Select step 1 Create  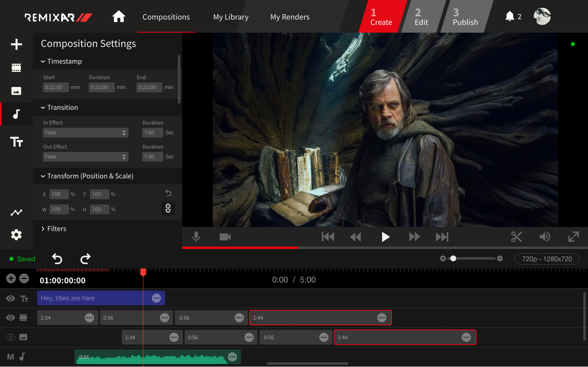(382, 17)
